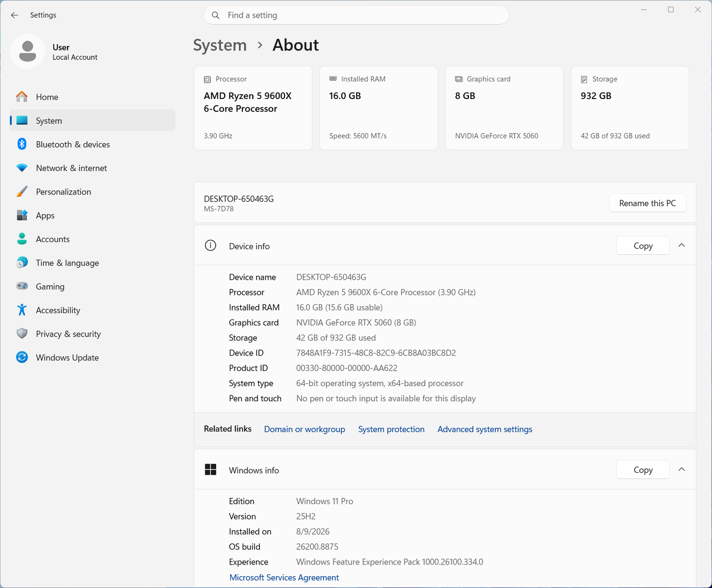Click Rename this PC button

[647, 203]
